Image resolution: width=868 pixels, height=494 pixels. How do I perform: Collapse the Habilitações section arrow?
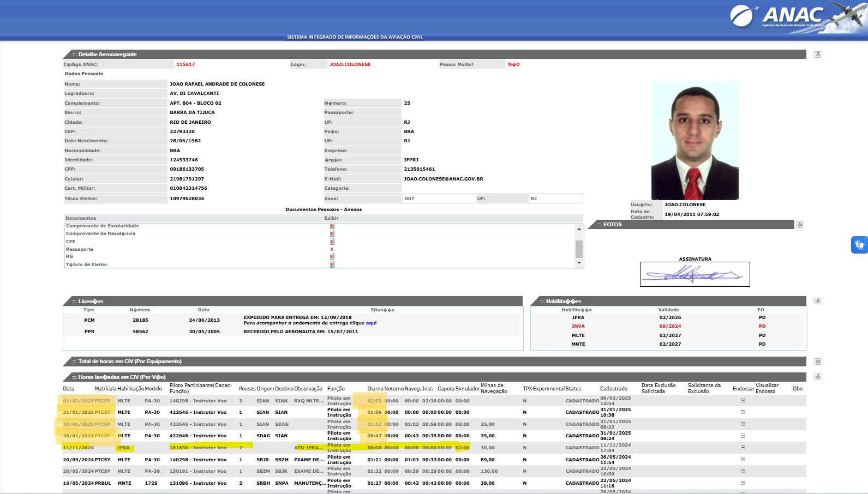click(817, 301)
